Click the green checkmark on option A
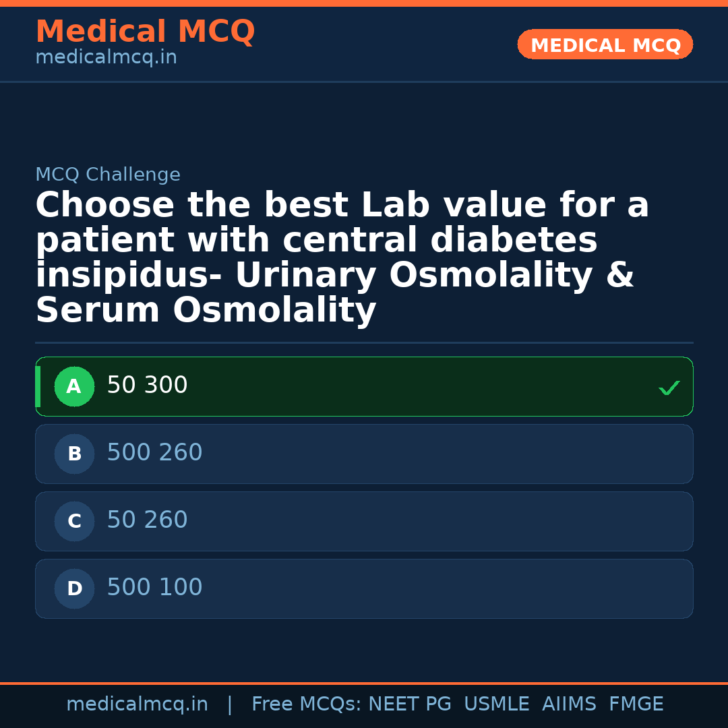Image resolution: width=728 pixels, height=728 pixels. [669, 388]
